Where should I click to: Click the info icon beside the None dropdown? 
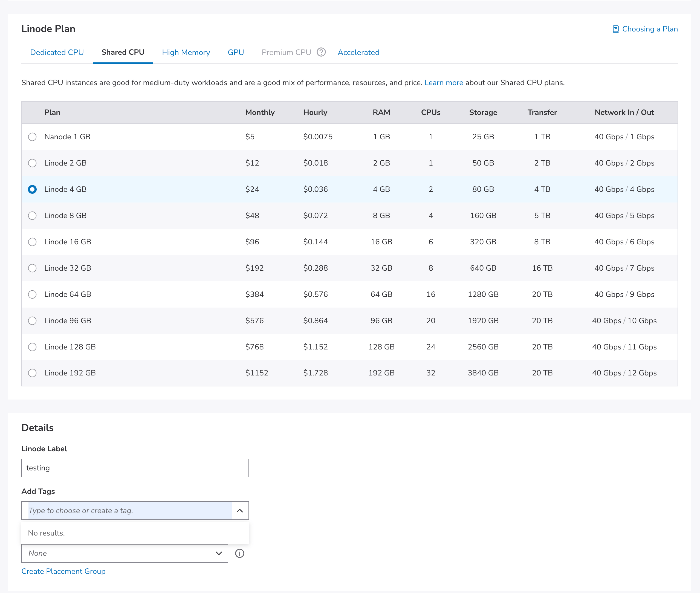pyautogui.click(x=240, y=553)
